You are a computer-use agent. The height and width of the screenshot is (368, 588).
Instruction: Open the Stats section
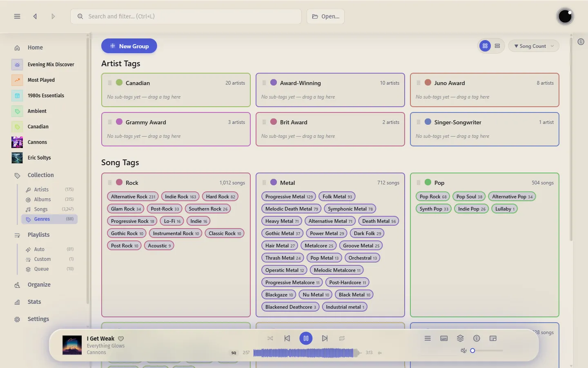34,302
